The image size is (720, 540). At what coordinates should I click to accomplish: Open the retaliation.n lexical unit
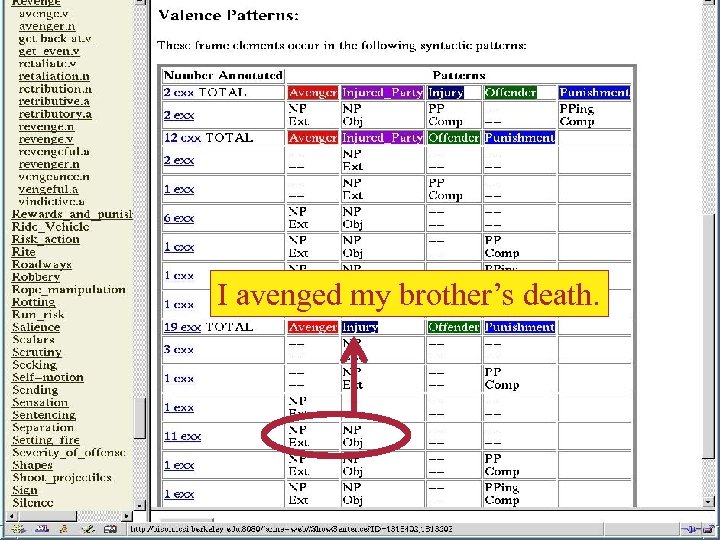(x=54, y=76)
